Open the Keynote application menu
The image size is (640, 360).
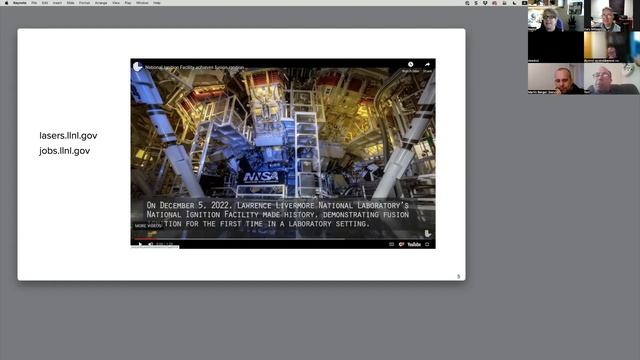[20, 3]
